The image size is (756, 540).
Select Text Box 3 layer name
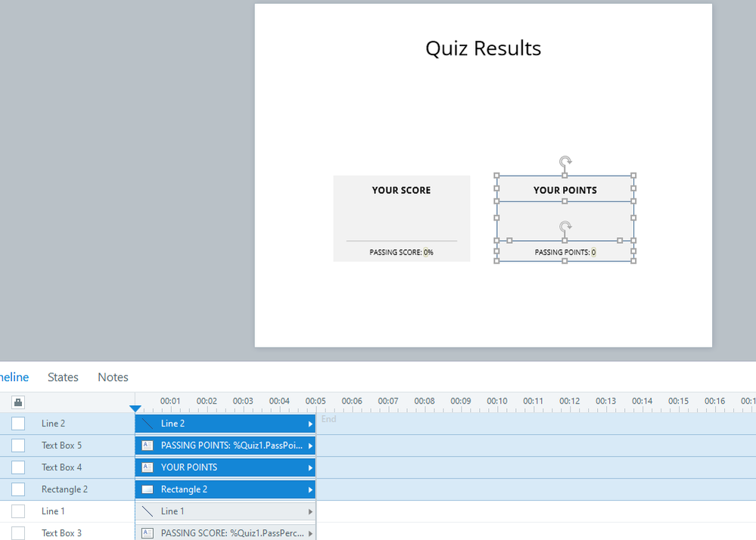[61, 533]
